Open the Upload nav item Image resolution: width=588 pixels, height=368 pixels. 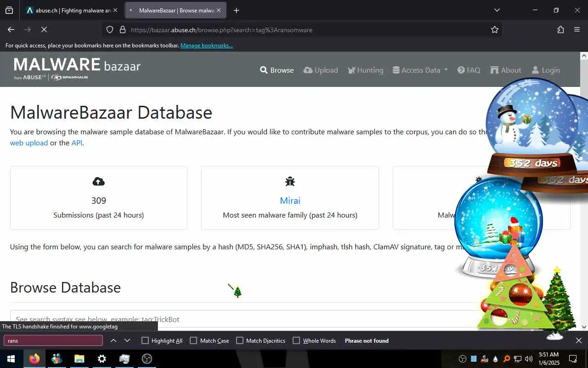(321, 70)
